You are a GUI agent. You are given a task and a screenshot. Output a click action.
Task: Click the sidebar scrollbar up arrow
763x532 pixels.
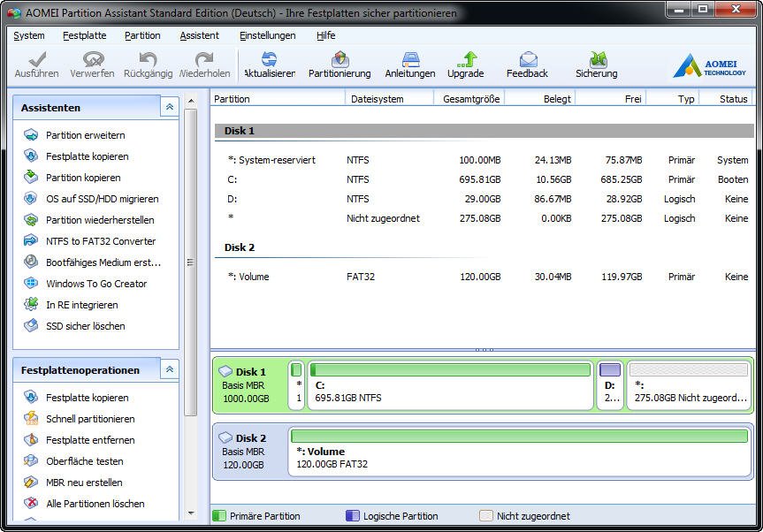[191, 101]
